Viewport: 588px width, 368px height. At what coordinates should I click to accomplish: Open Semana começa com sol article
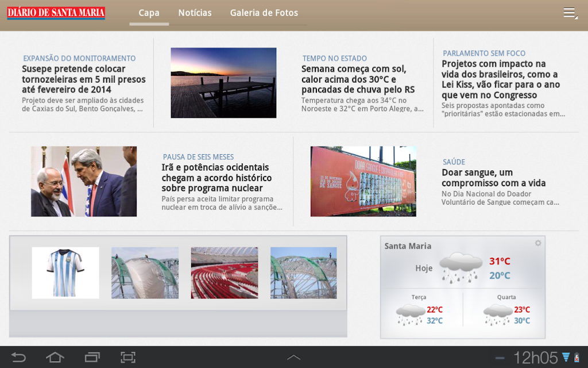(358, 79)
